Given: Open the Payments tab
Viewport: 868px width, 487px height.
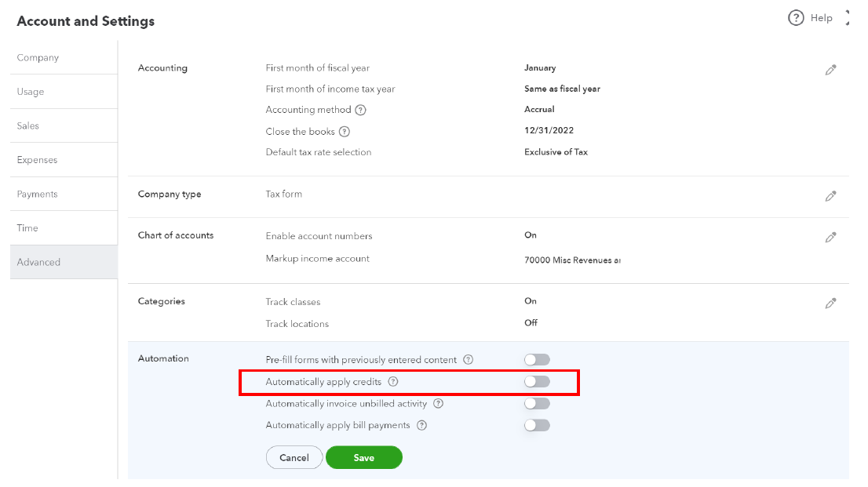Looking at the screenshot, I should coord(64,194).
